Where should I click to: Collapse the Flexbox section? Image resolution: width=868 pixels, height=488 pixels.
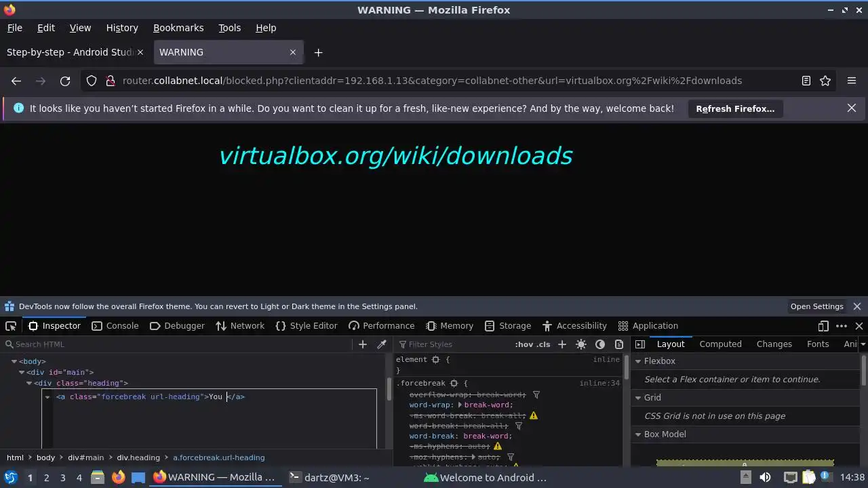[x=638, y=361]
